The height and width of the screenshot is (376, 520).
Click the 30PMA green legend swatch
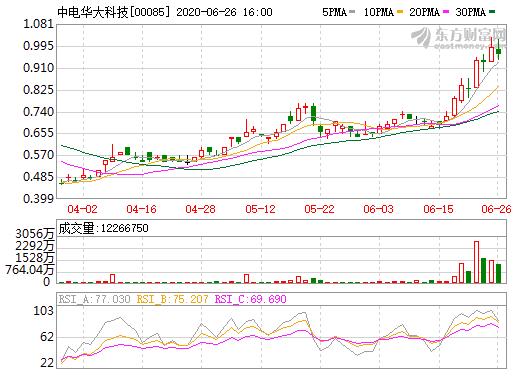tap(492, 12)
